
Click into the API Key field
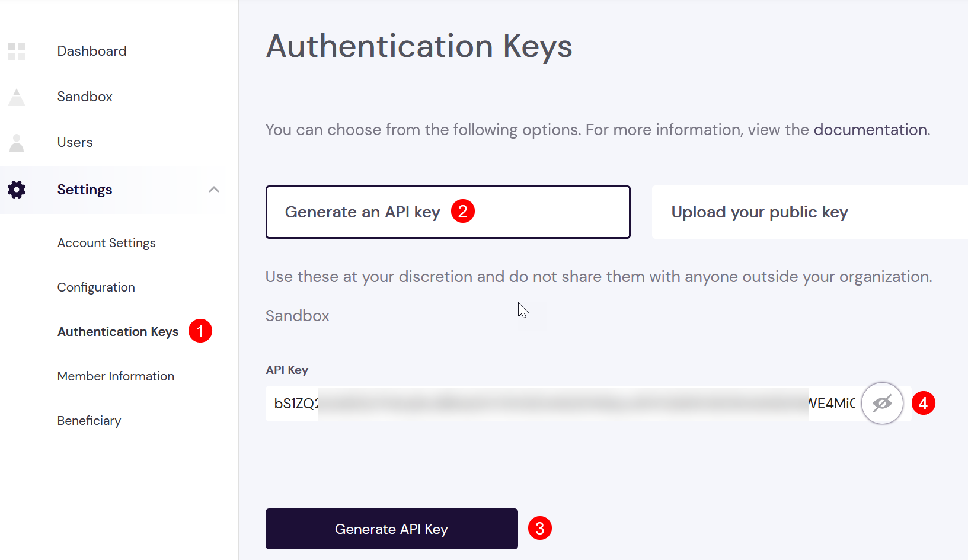point(563,404)
